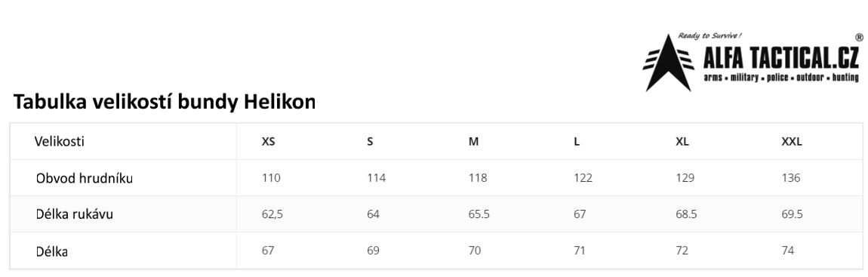The width and height of the screenshot is (868, 277).
Task: Click the 'Délka rukávu' row label
Action: pos(75,214)
